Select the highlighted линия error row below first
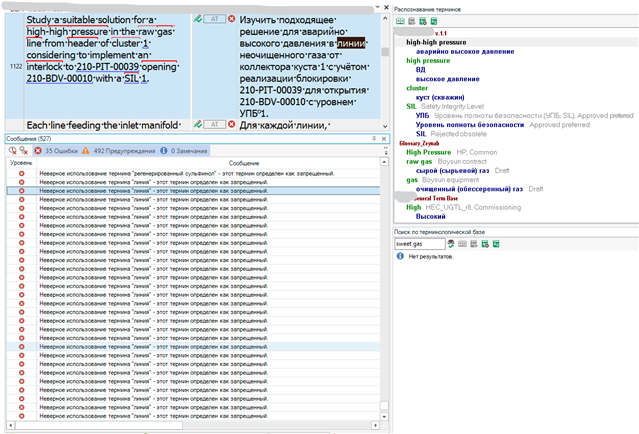Viewport: 639px width, 434px height. pos(193,191)
